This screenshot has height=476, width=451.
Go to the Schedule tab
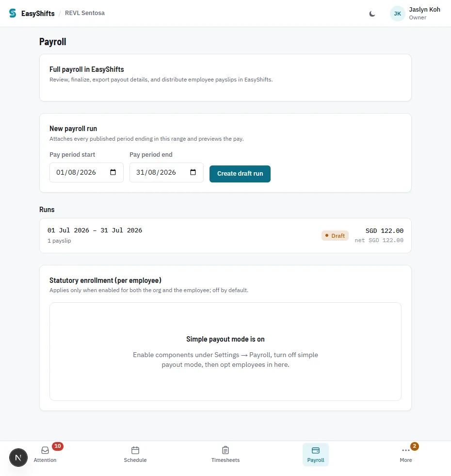pos(135,455)
